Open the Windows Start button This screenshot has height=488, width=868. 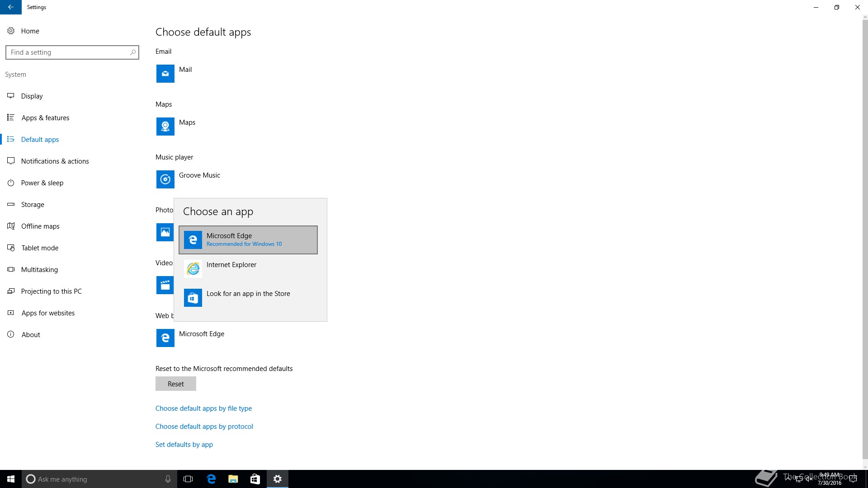pyautogui.click(x=11, y=479)
